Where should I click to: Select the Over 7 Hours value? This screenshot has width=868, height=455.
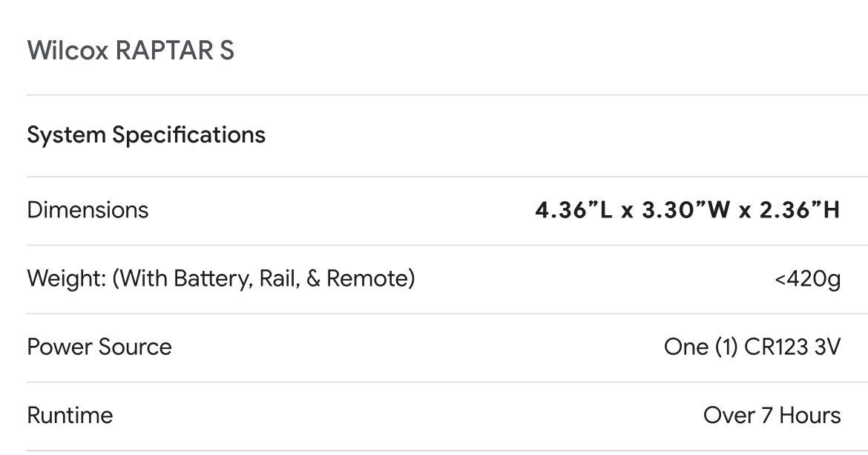[772, 416]
